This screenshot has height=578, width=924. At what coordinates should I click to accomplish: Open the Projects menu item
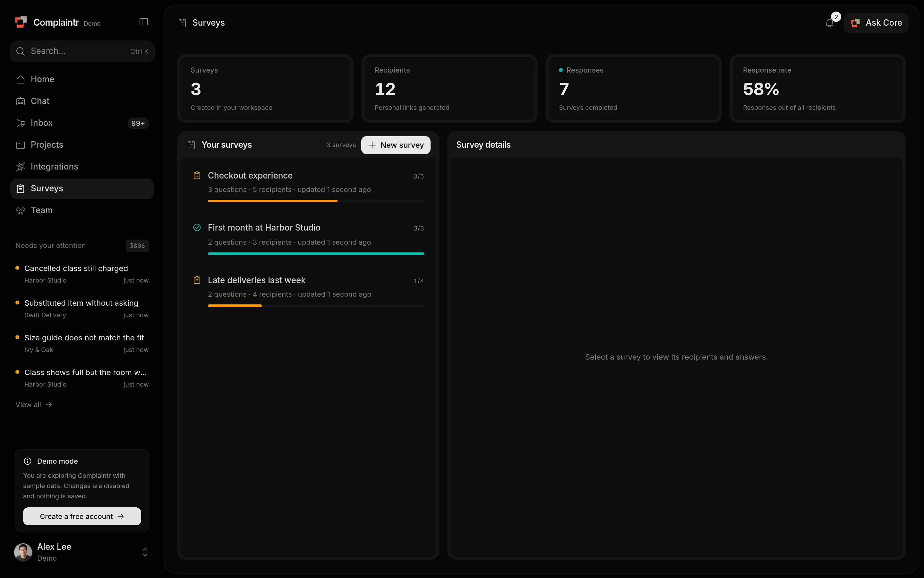click(x=82, y=145)
